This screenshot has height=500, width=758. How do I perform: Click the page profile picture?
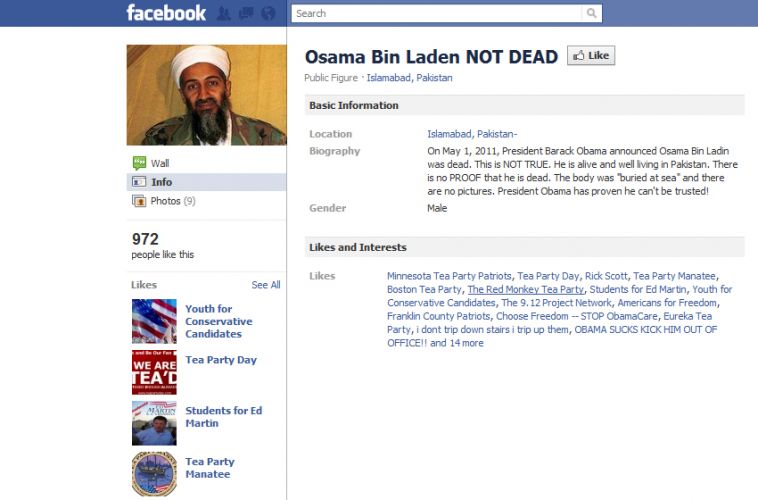206,95
